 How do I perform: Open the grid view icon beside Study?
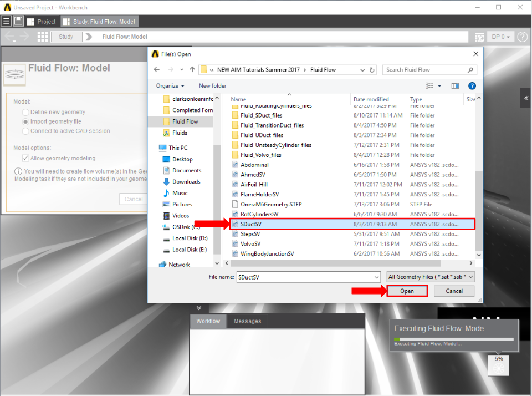coord(43,37)
